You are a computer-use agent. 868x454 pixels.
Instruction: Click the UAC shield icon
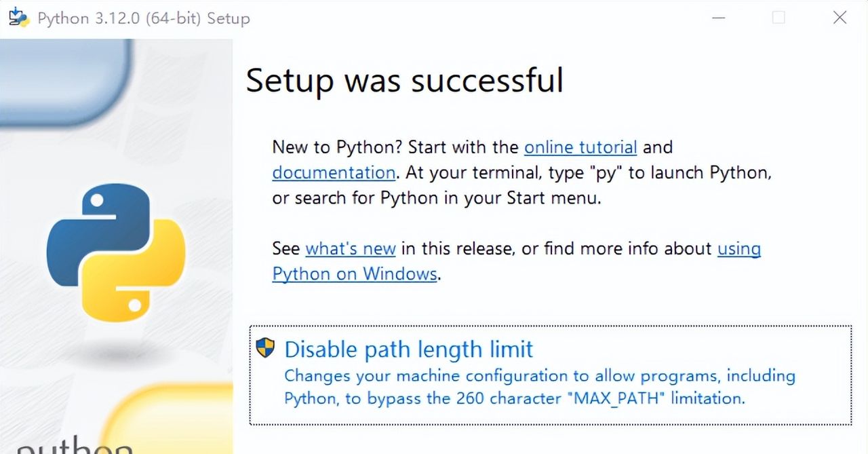tap(265, 348)
